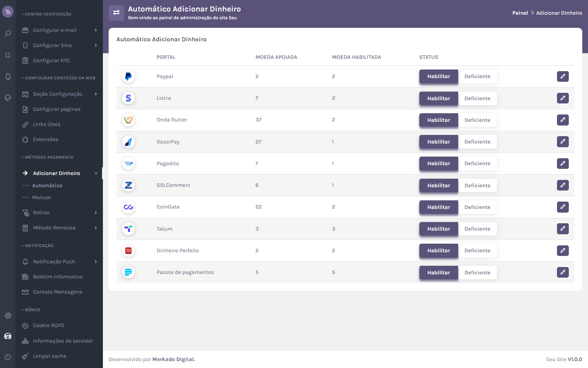
Task: Click the fullscreen collapse icon in left rail
Action: (8, 55)
